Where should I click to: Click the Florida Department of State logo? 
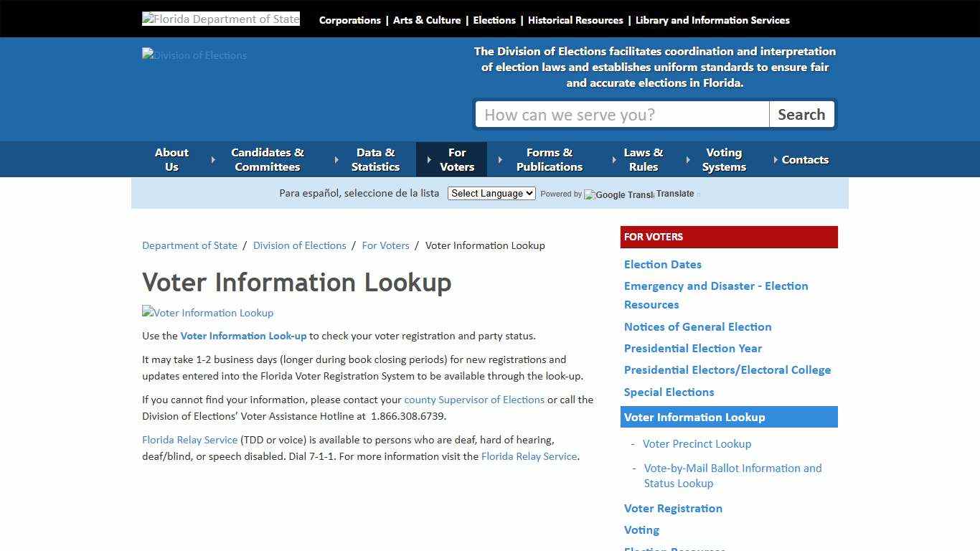pyautogui.click(x=220, y=18)
